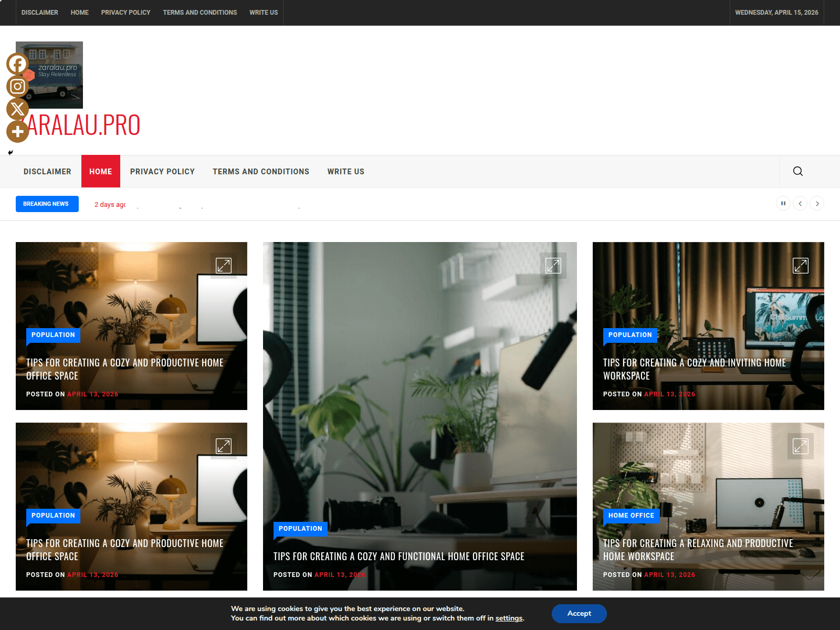Click the X (Twitter) share icon
This screenshot has width=840, height=630.
click(17, 109)
